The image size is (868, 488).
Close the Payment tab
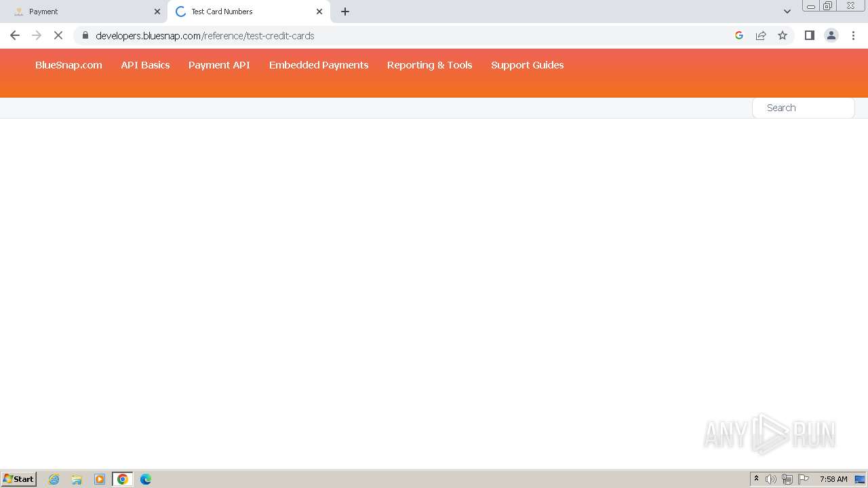(157, 12)
